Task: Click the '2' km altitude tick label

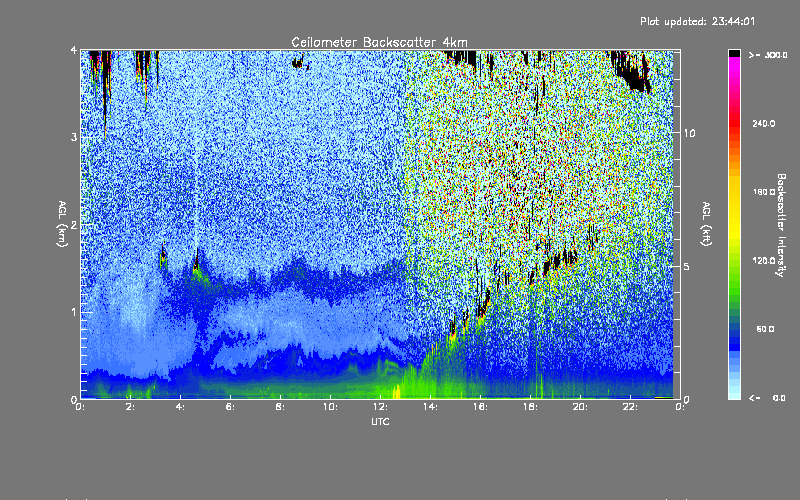Action: pos(74,225)
